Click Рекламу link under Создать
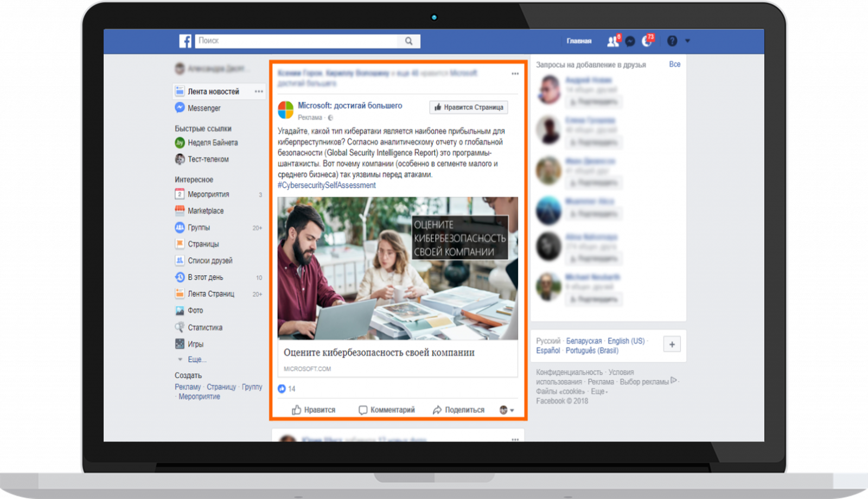Screen dimensions: 868x499 pyautogui.click(x=188, y=387)
